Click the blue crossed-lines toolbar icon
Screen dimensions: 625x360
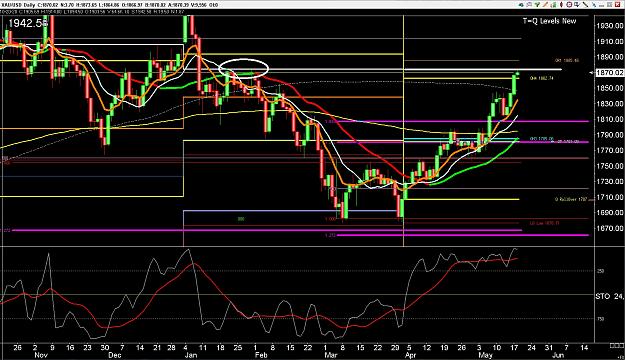pos(594,5)
